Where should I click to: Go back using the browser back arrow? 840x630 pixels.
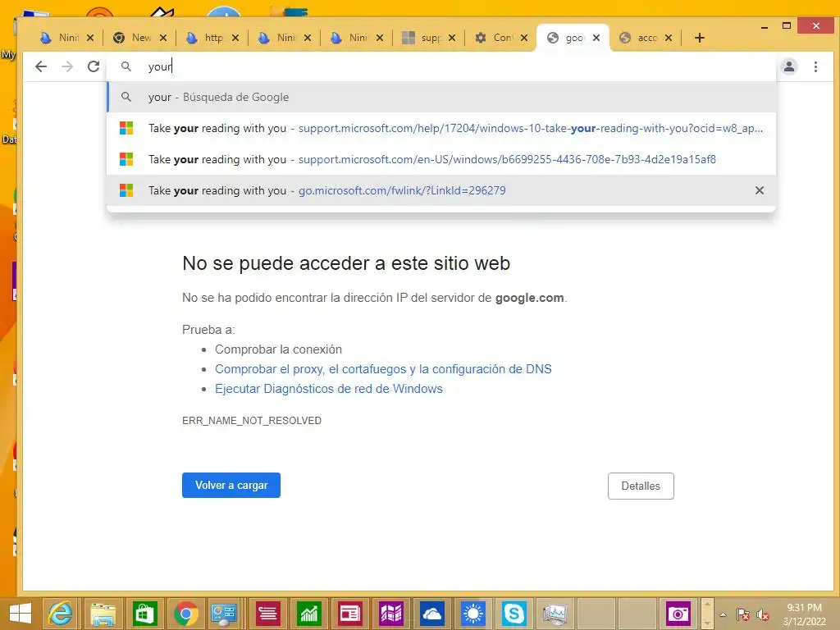click(x=41, y=66)
